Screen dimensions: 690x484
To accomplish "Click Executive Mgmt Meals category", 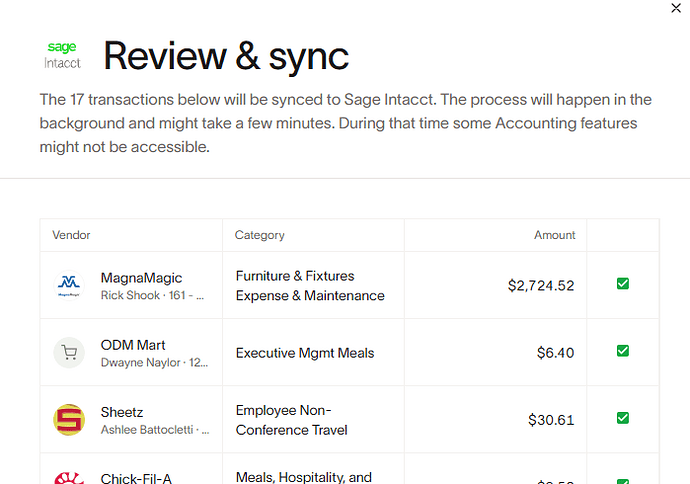I will point(305,353).
